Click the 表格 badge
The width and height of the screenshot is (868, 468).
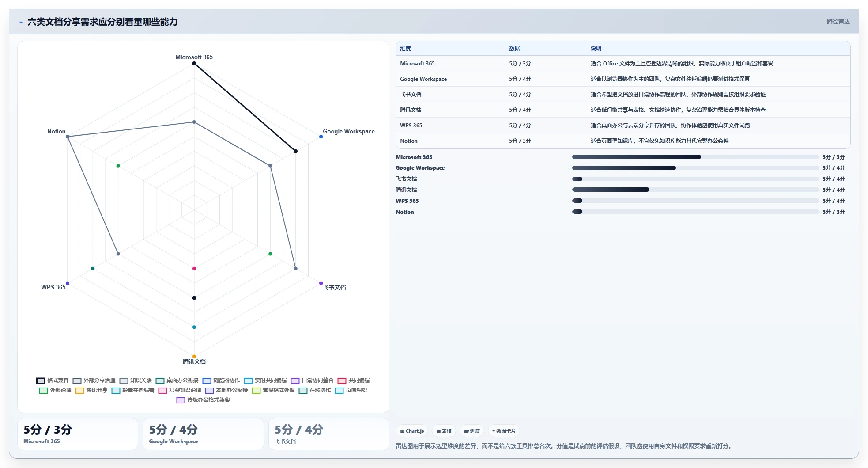coord(444,431)
